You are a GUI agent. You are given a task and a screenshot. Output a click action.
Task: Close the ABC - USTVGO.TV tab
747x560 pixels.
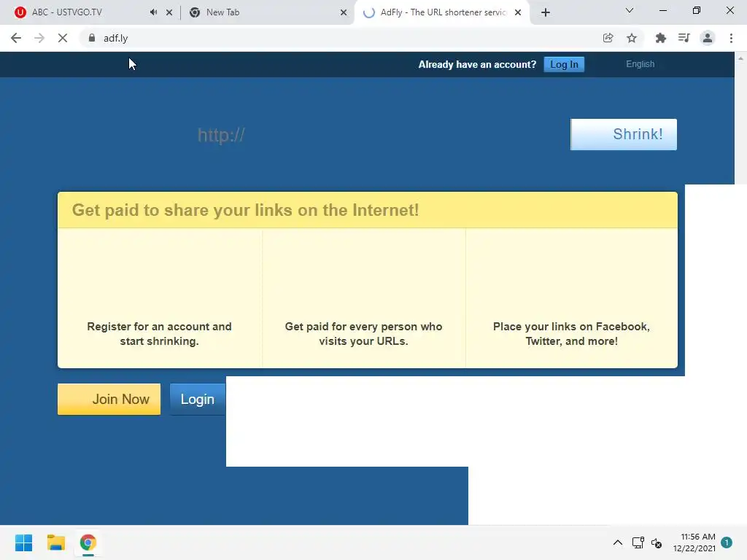click(169, 12)
